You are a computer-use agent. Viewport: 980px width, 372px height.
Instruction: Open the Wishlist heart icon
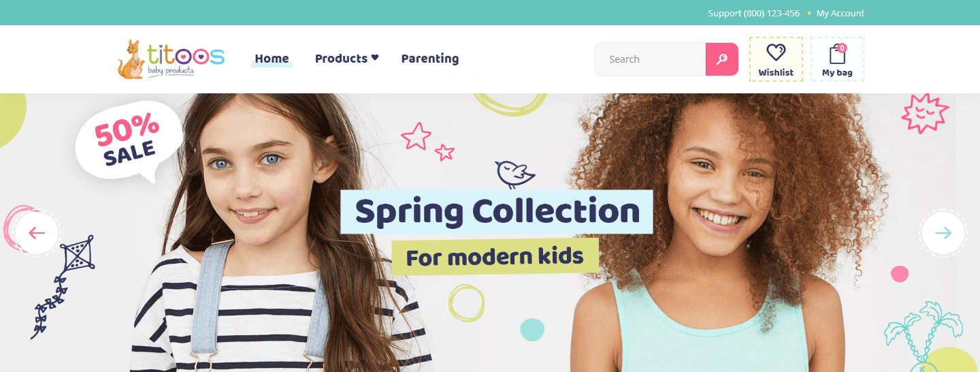coord(776,52)
